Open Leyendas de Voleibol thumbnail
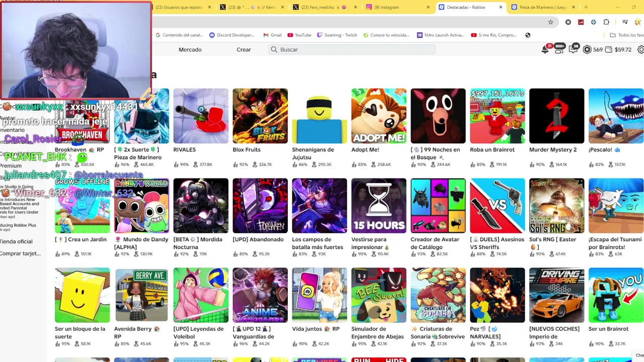The image size is (644, 362). pos(201,295)
